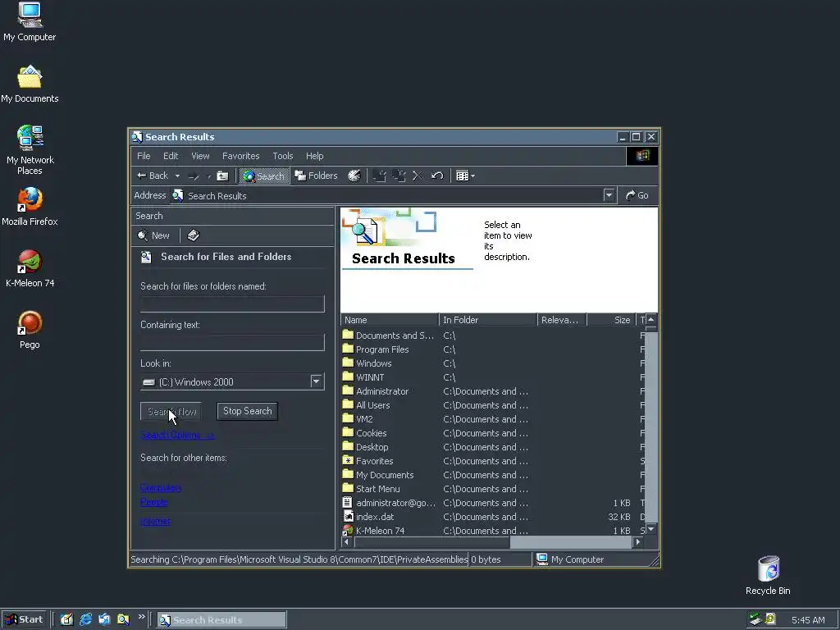This screenshot has height=630, width=840.
Task: Click the Stop Search button
Action: tap(247, 411)
